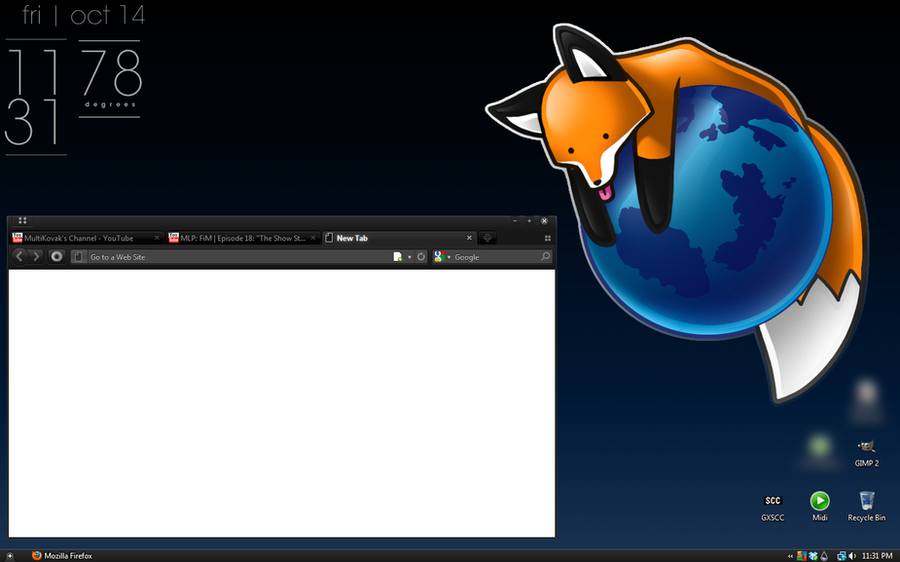The image size is (900, 562).
Task: Close the Firefox window
Action: pos(544,220)
